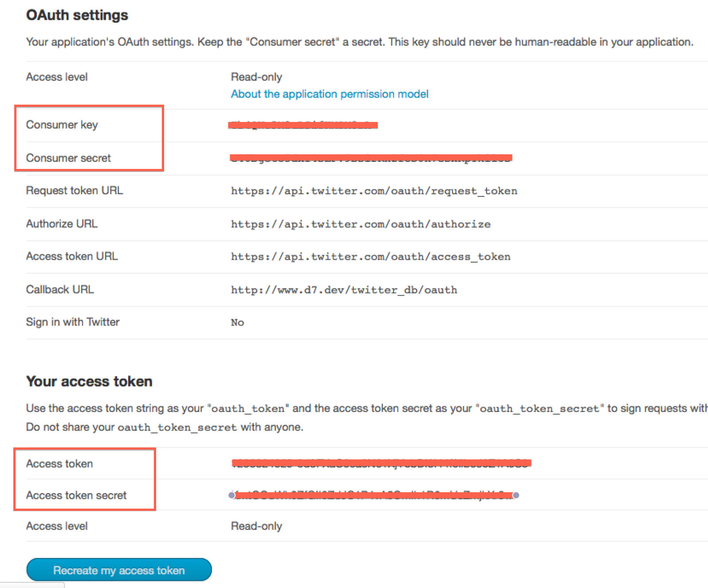Screen dimensions: 708x588
Task: Click the Recreate my access token button
Action: (119, 570)
